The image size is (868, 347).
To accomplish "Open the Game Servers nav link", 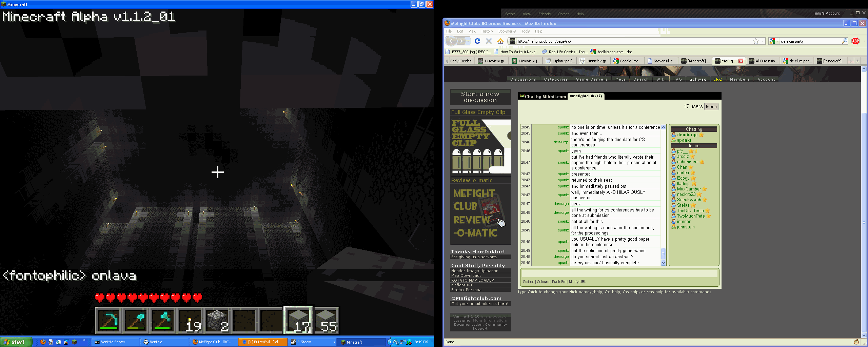I will pos(592,79).
